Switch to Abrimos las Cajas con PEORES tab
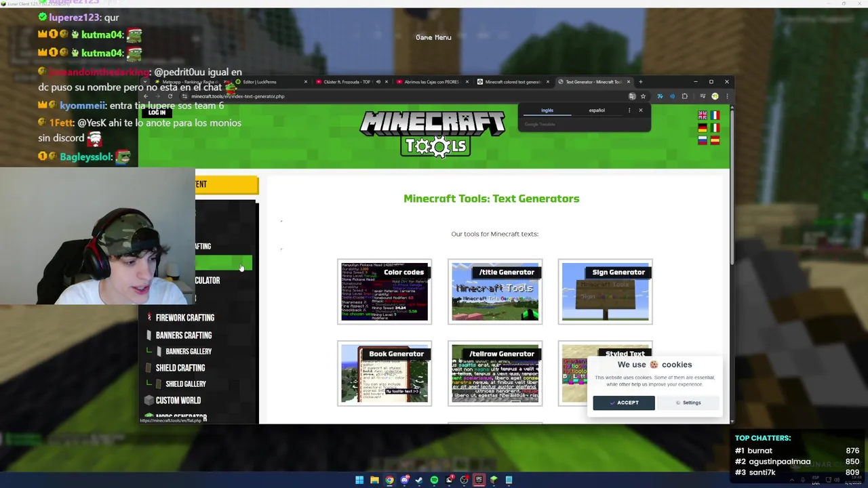 coord(433,82)
